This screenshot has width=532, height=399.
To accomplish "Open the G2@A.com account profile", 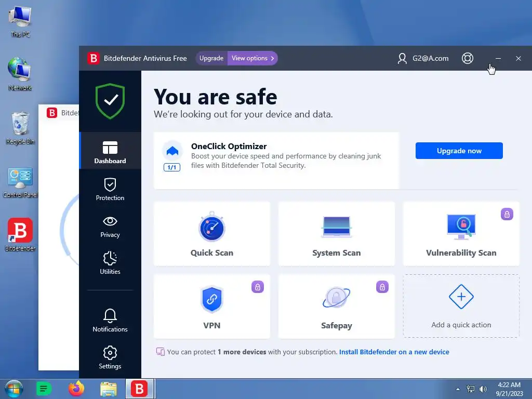I will [x=423, y=58].
